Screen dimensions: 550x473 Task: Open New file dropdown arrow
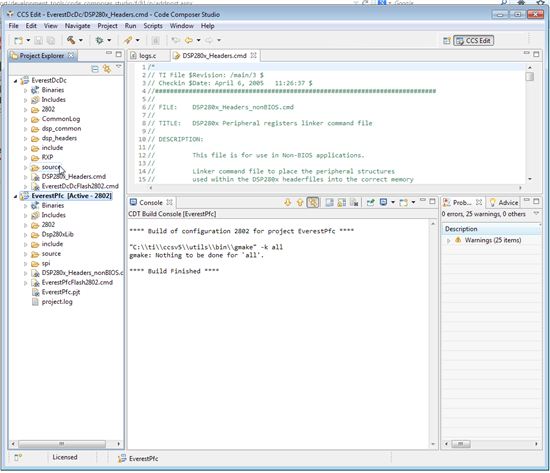[28, 40]
